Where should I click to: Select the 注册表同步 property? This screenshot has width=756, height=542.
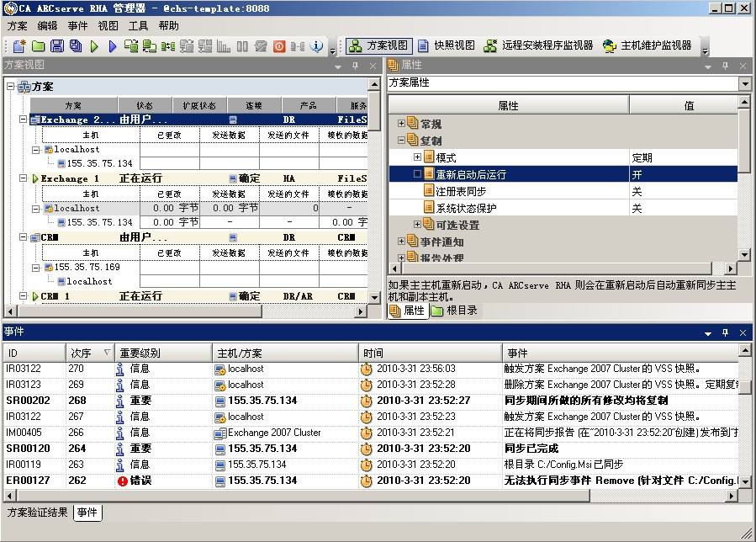[563, 191]
